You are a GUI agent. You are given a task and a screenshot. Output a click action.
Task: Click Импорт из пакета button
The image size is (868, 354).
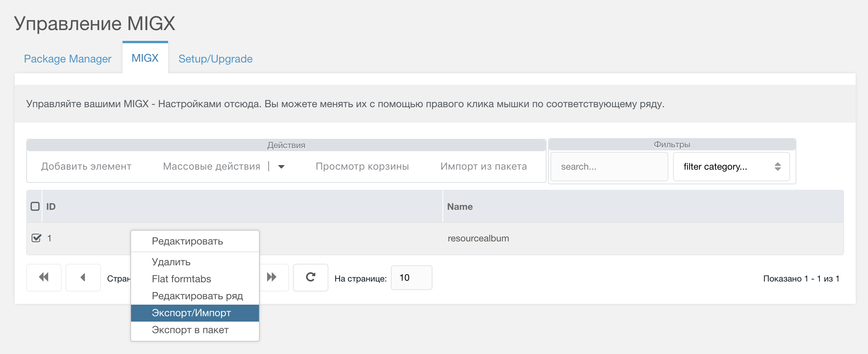(484, 167)
